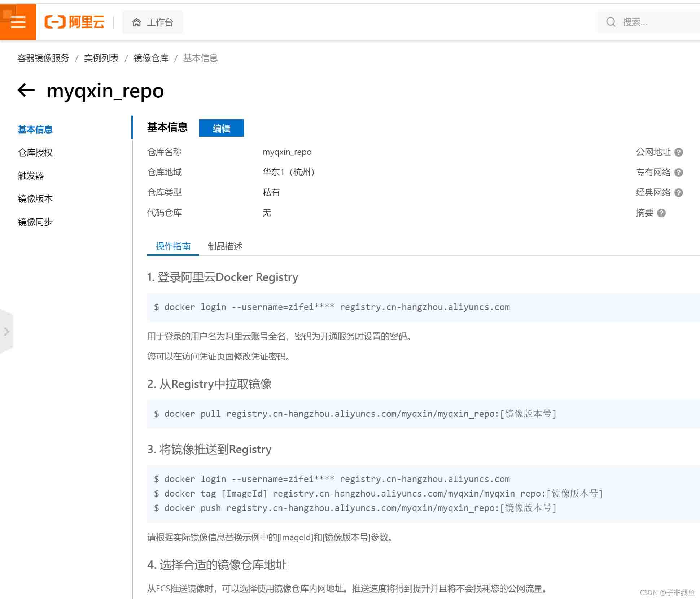Click the 基本信息 breadcrumb text
700x599 pixels.
[201, 58]
